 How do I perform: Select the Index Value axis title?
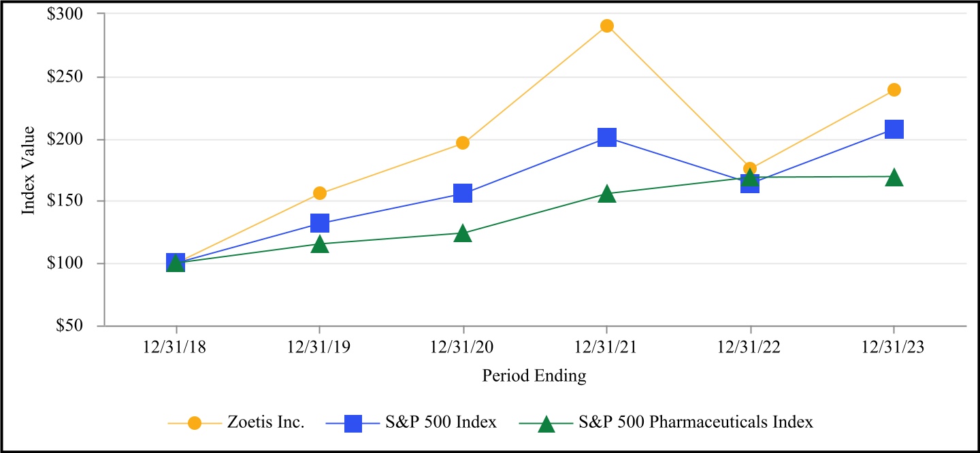(x=29, y=170)
